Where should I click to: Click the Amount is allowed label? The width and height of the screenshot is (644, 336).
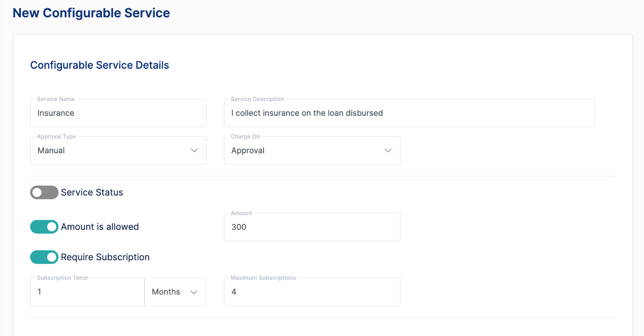tap(100, 227)
